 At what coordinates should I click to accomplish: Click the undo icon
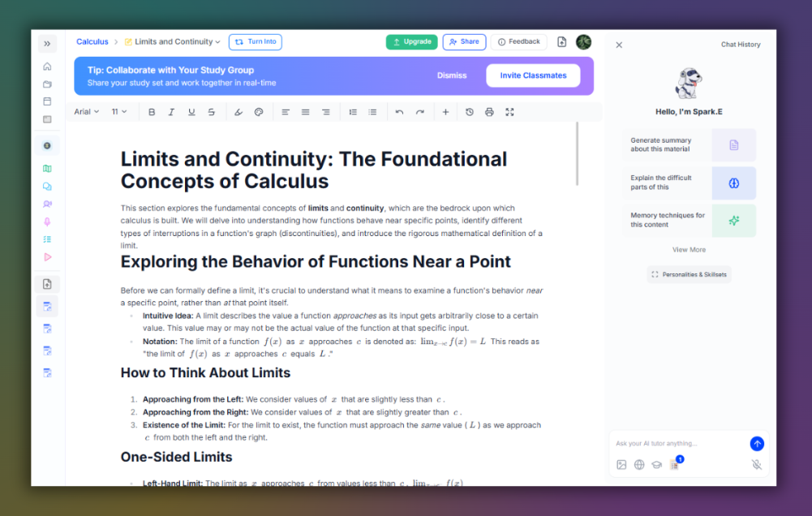(399, 111)
